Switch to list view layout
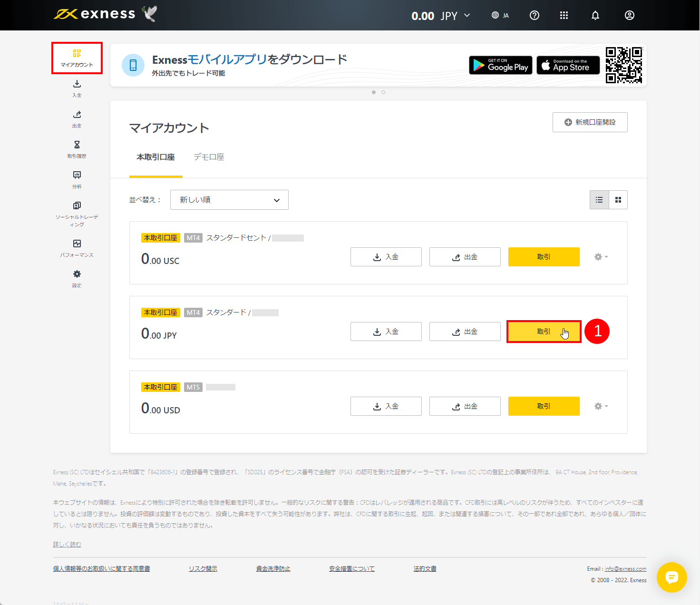 [599, 200]
